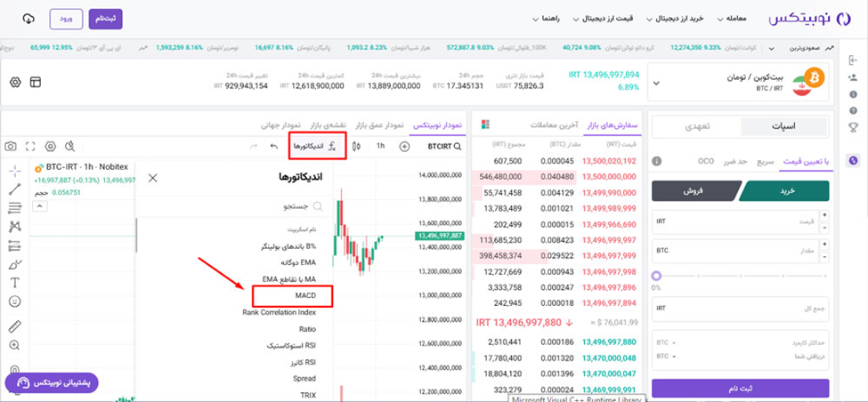Select the ruler measure tool
868x402 pixels.
click(15, 326)
